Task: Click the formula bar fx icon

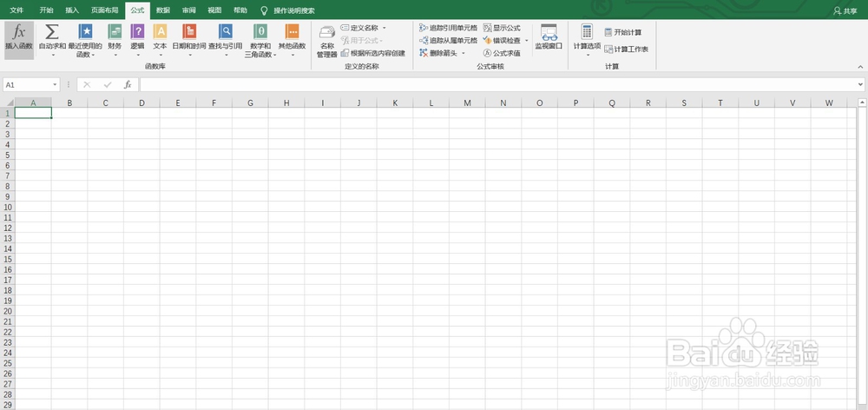Action: (x=128, y=85)
